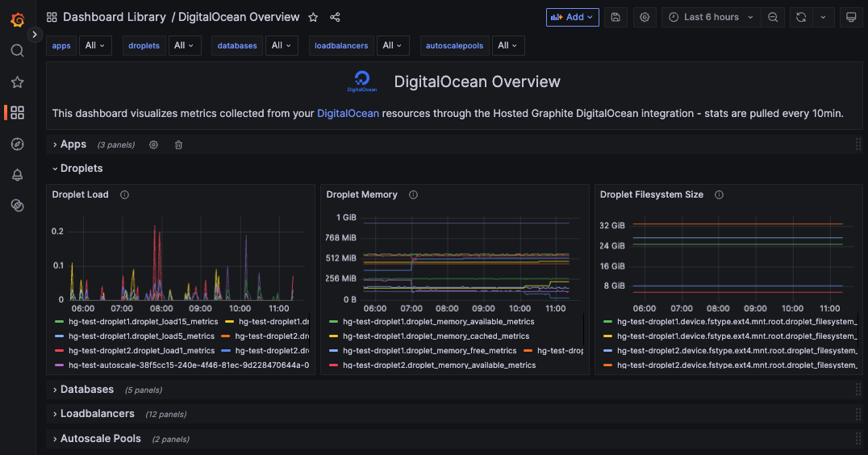Zoom out the time range

pos(773,17)
